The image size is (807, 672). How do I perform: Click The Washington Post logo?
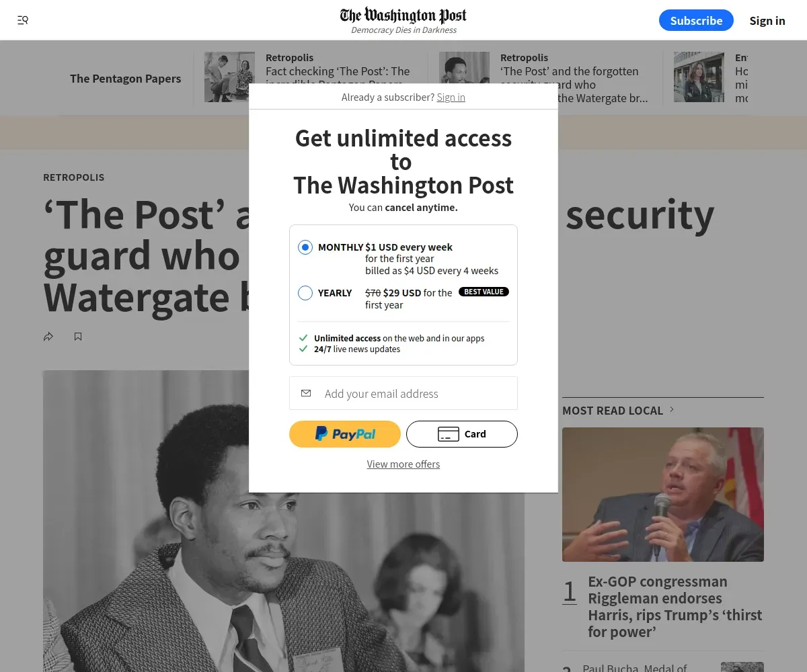click(x=403, y=15)
